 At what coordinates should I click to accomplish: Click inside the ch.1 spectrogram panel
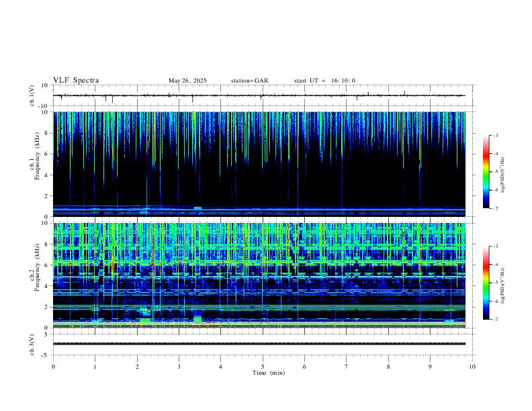click(x=259, y=164)
